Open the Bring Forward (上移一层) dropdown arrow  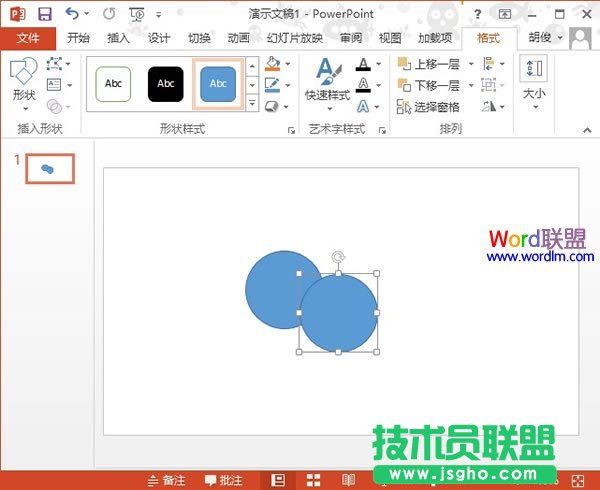(x=469, y=64)
